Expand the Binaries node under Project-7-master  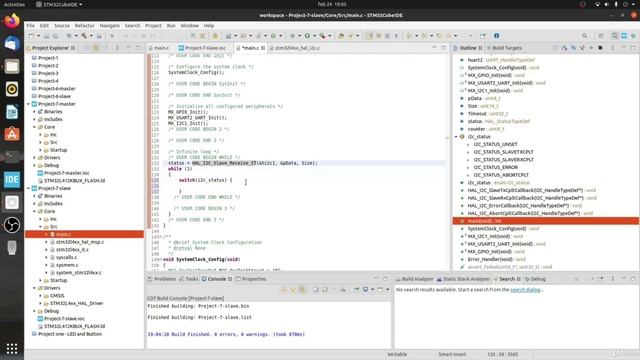[x=35, y=112]
